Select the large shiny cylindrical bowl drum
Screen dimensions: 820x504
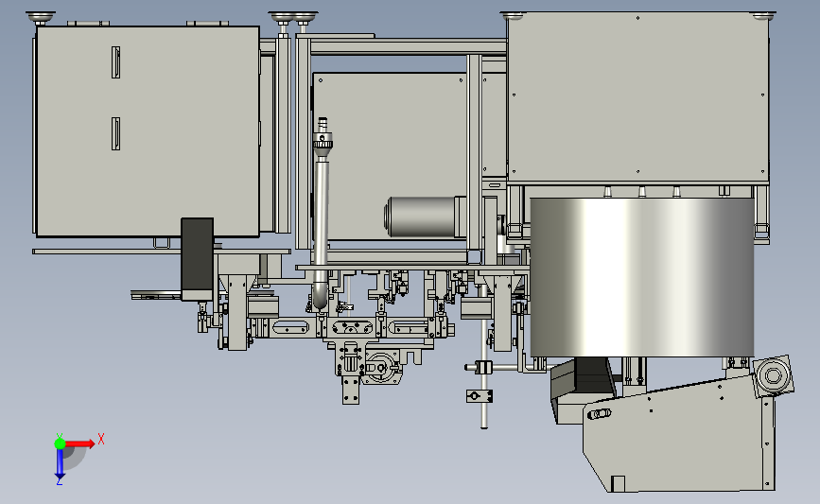point(641,277)
